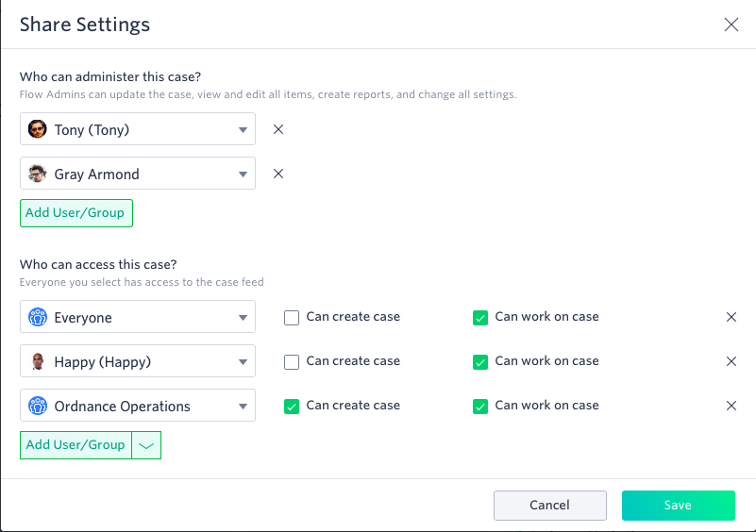Open the Gray Armond admin dropdown
756x532 pixels.
pyautogui.click(x=138, y=174)
